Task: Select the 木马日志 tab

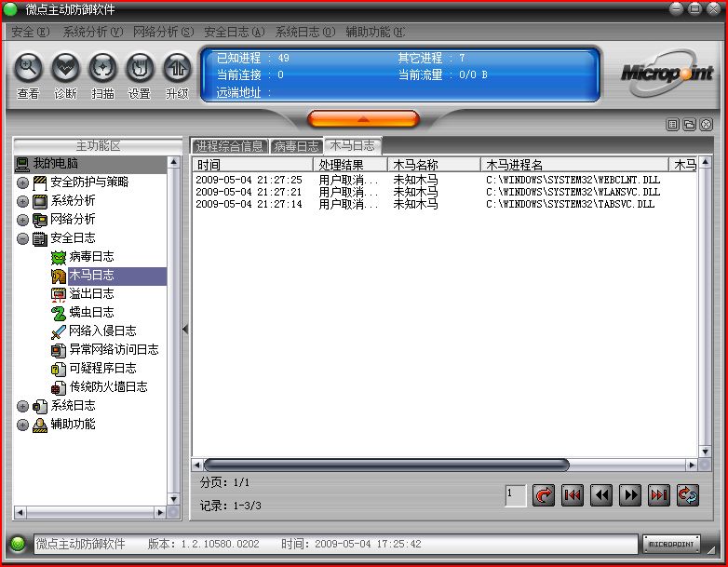Action: click(353, 146)
